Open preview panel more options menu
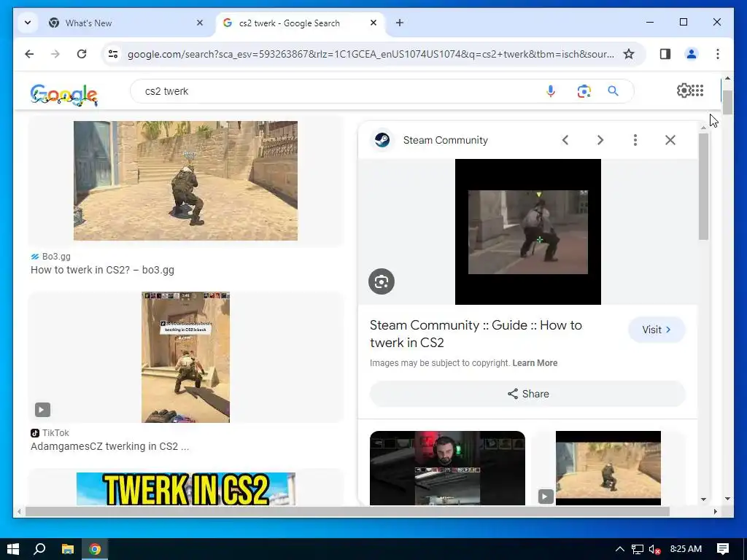Viewport: 747px width, 560px height. 635,140
